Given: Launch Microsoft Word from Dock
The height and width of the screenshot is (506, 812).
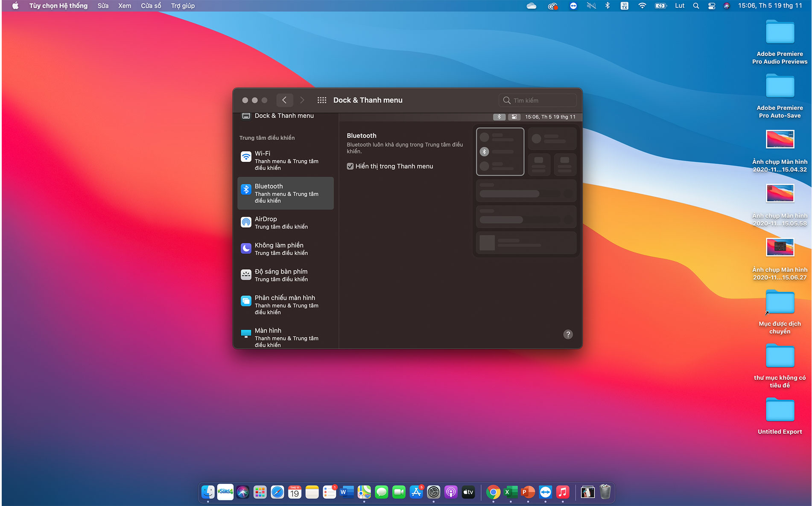Looking at the screenshot, I should tap(347, 492).
